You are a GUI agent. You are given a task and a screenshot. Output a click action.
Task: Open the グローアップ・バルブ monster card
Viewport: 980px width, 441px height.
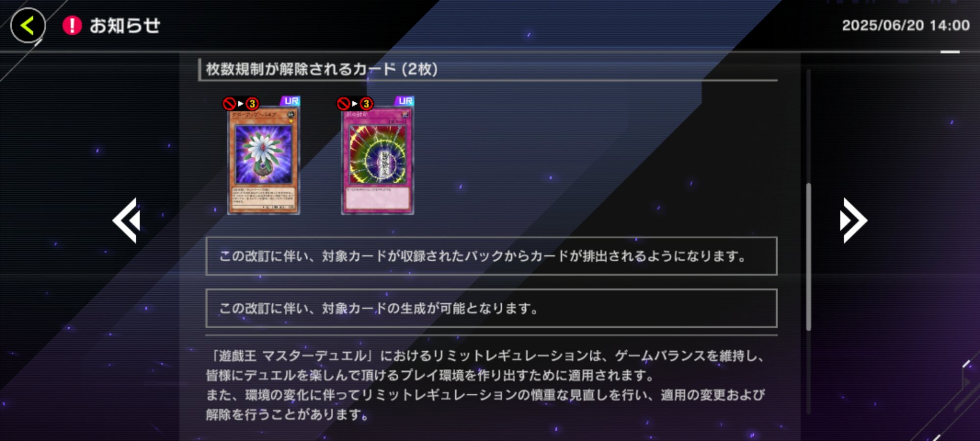click(264, 161)
